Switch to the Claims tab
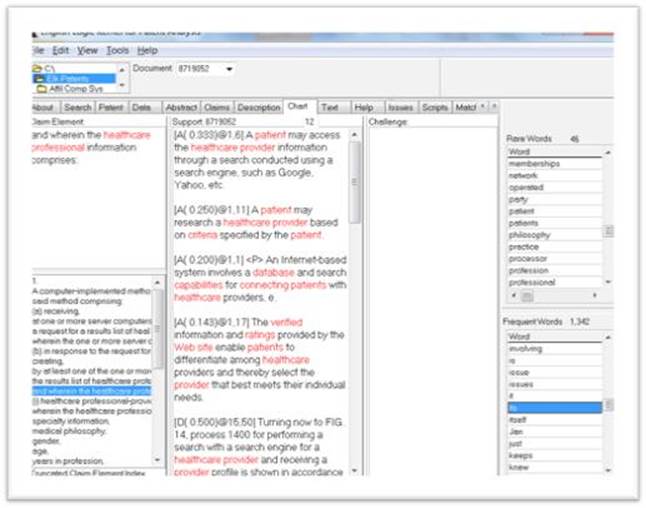This screenshot has width=646, height=508. pos(217,108)
